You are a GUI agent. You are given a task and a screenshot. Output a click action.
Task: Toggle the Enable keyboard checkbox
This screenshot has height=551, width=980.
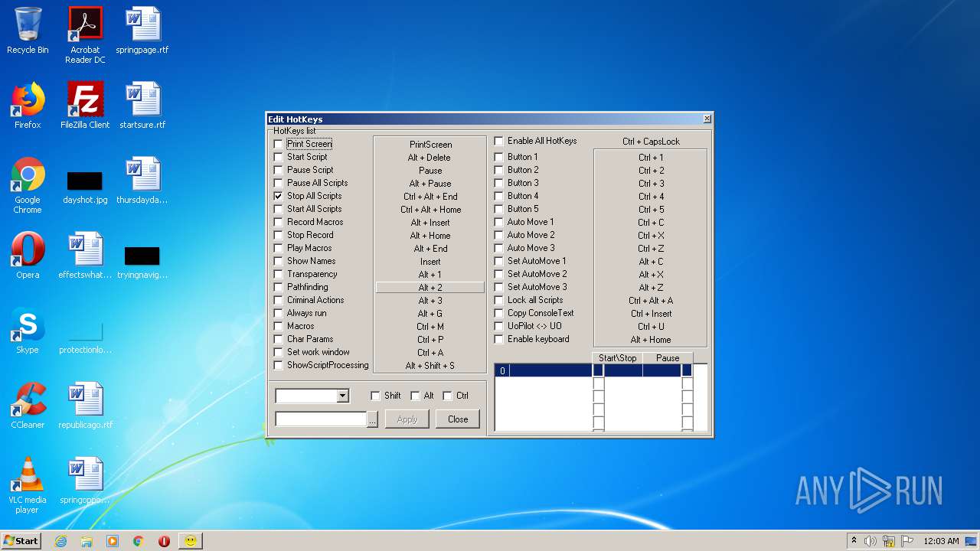click(499, 339)
